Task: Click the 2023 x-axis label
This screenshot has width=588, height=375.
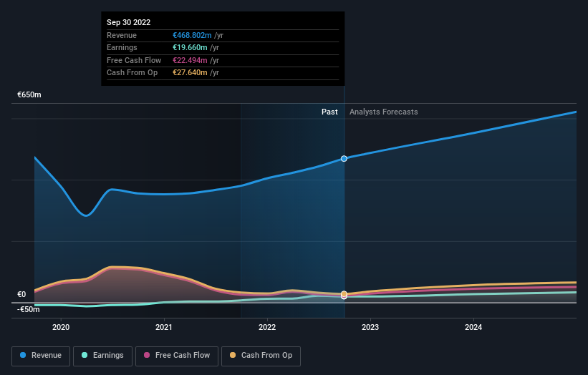Action: point(370,328)
